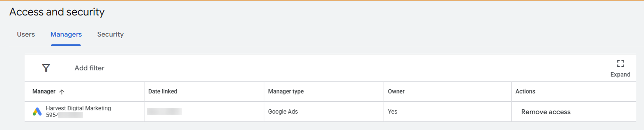This screenshot has height=130, width=644.
Task: Click the Google Ads manager type cell
Action: 283,112
